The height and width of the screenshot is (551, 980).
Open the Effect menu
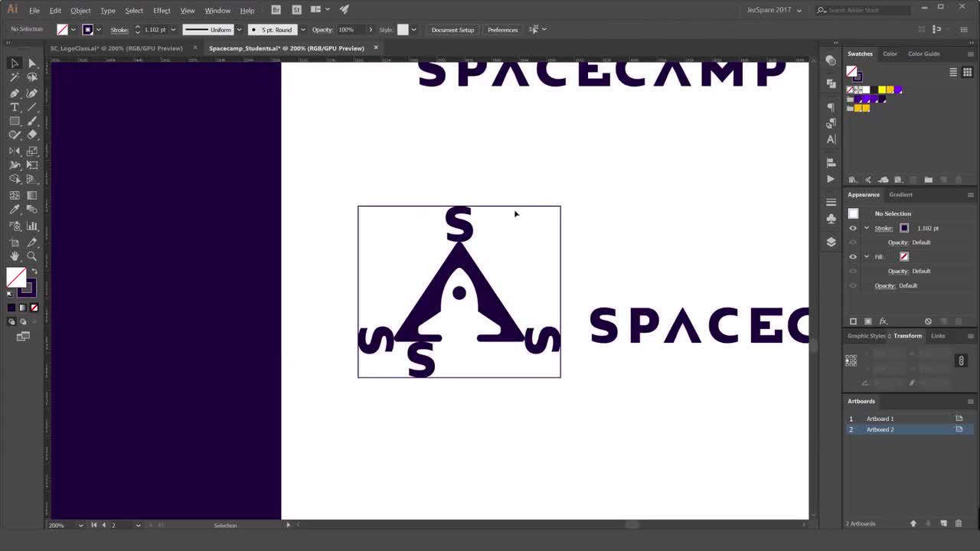[162, 11]
